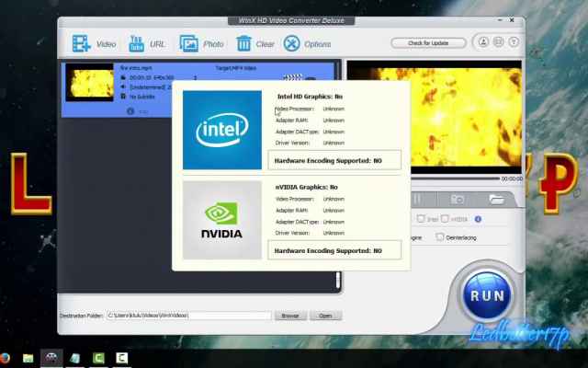588x368 pixels.
Task: Open the green Camtasia taskbar icon
Action: point(98,358)
